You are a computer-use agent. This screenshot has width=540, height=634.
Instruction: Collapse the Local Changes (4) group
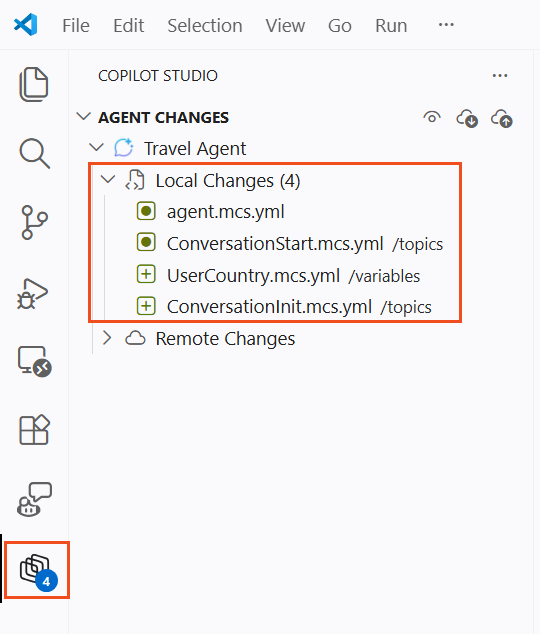click(x=108, y=179)
